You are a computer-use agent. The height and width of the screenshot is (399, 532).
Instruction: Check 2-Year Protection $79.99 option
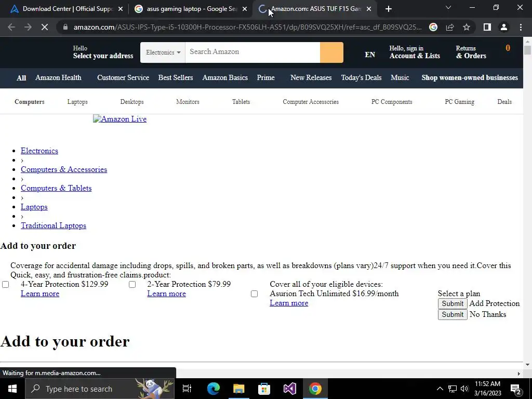132,284
